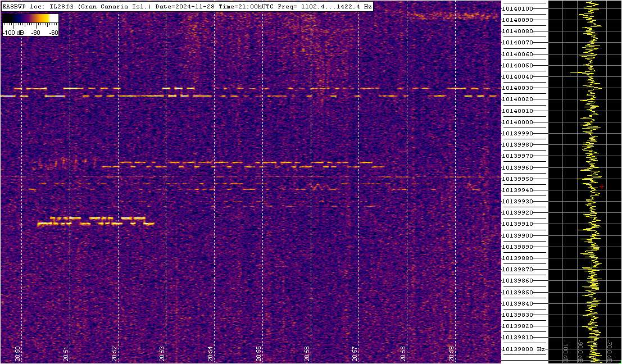Click the 10139920 frequency label
Viewport: 622px width, 364px height.
point(517,212)
